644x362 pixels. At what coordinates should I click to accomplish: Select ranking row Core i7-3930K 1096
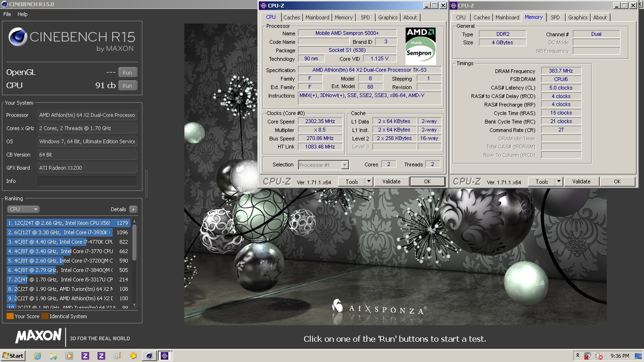tap(68, 232)
